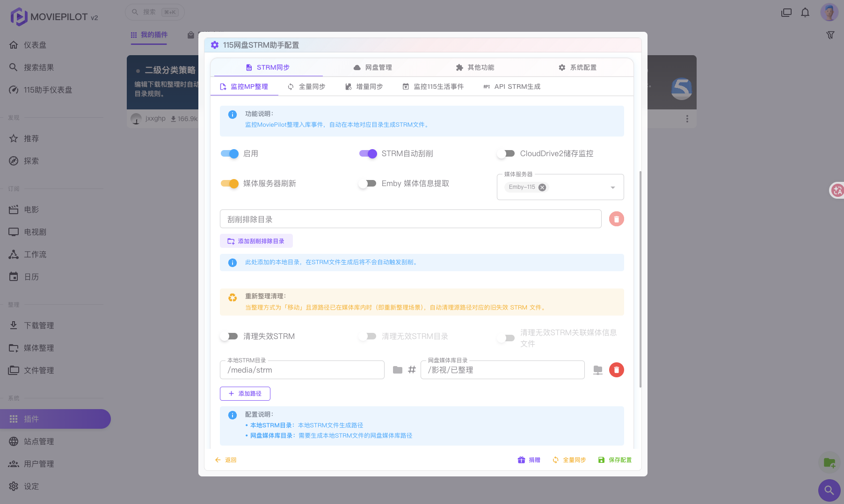Disable STRM自动刮削 switch
The image size is (844, 504).
[x=368, y=153]
